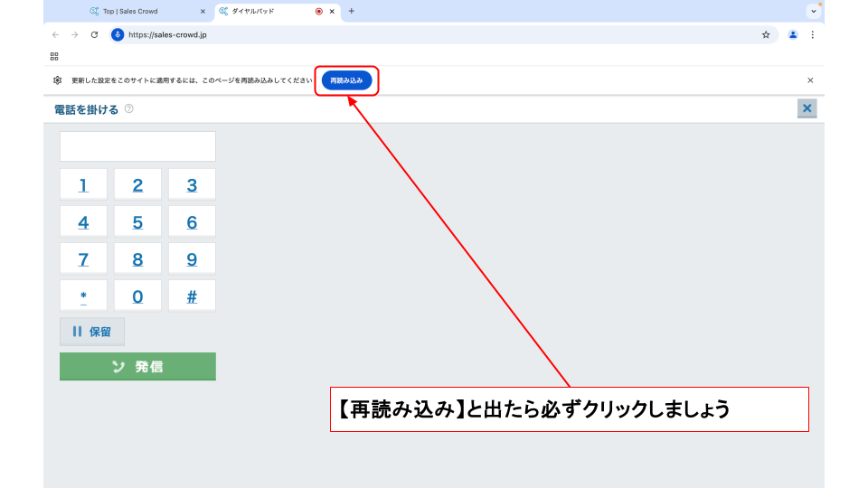868x488 pixels.
Task: Expand the tab search dropdown arrow
Action: click(x=813, y=11)
